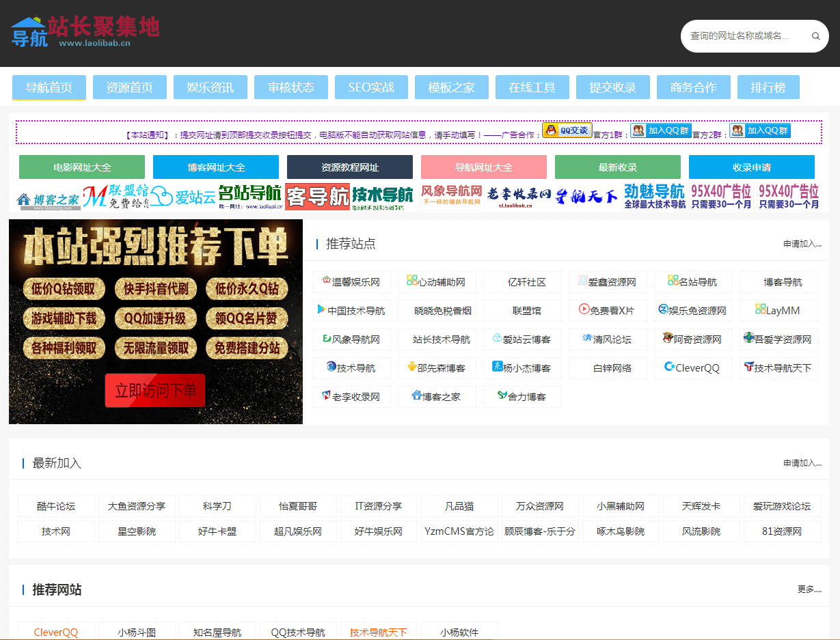Click the pink 导航网址大全 button
The image size is (840, 640).
pyautogui.click(x=484, y=167)
